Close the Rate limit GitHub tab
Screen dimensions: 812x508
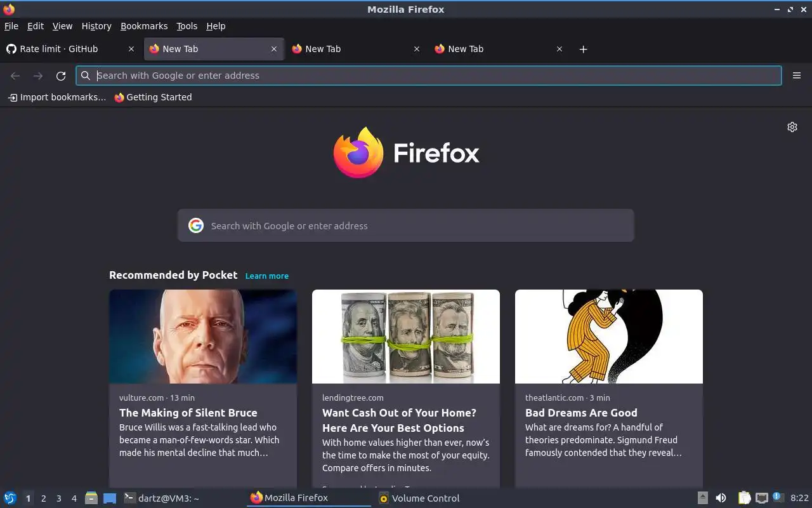pyautogui.click(x=131, y=49)
